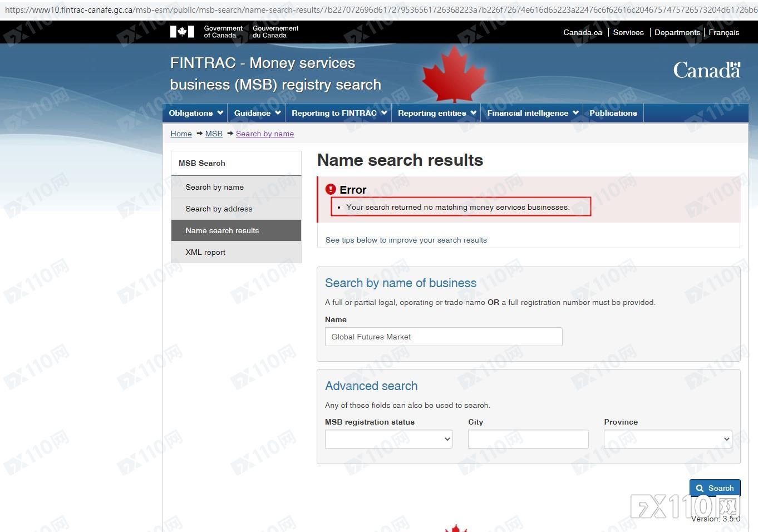Viewport: 758px width, 532px height.
Task: Open the Departments link in header
Action: click(x=677, y=32)
